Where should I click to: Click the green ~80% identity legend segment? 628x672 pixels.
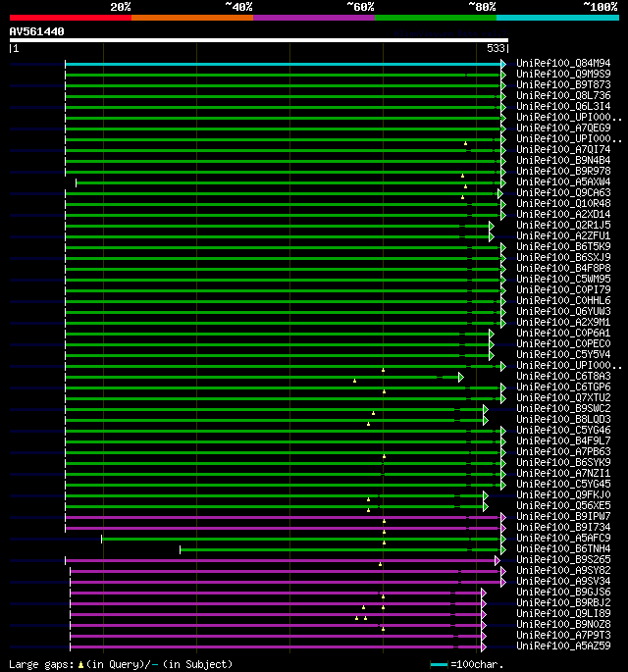click(436, 18)
